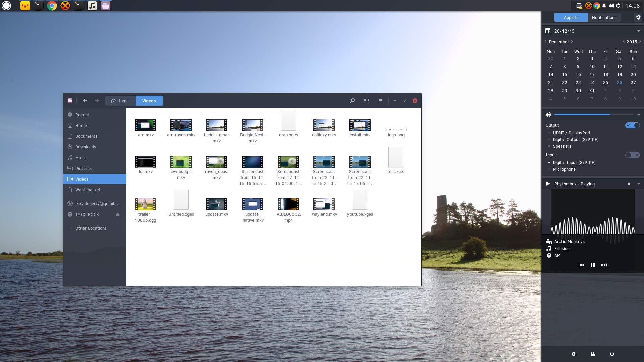This screenshot has height=362, width=644.
Task: Open Recent in the sidebar
Action: click(x=95, y=115)
